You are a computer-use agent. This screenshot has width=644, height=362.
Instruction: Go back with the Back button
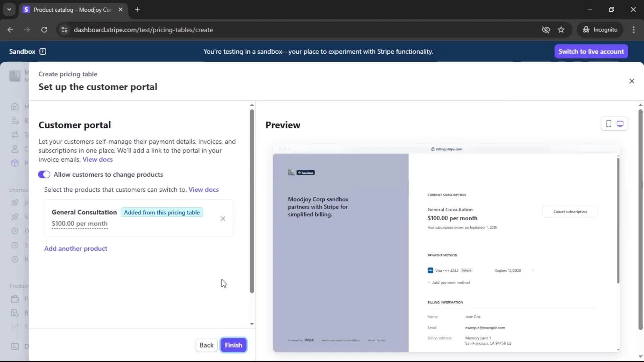point(206,345)
